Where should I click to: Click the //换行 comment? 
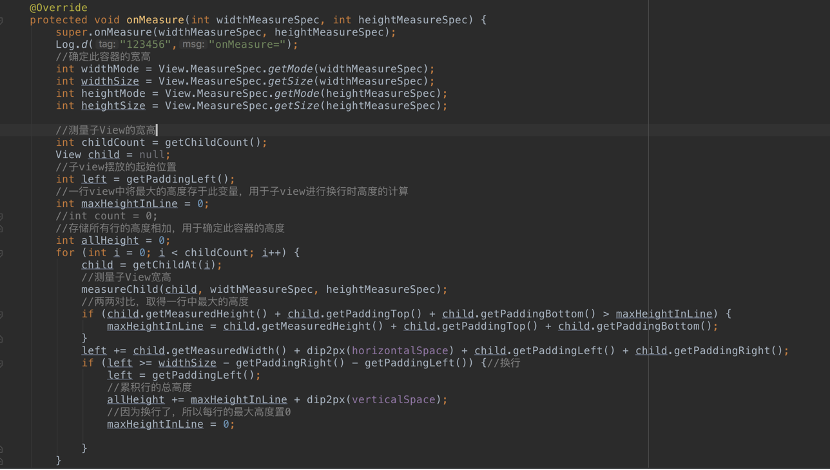click(x=503, y=363)
